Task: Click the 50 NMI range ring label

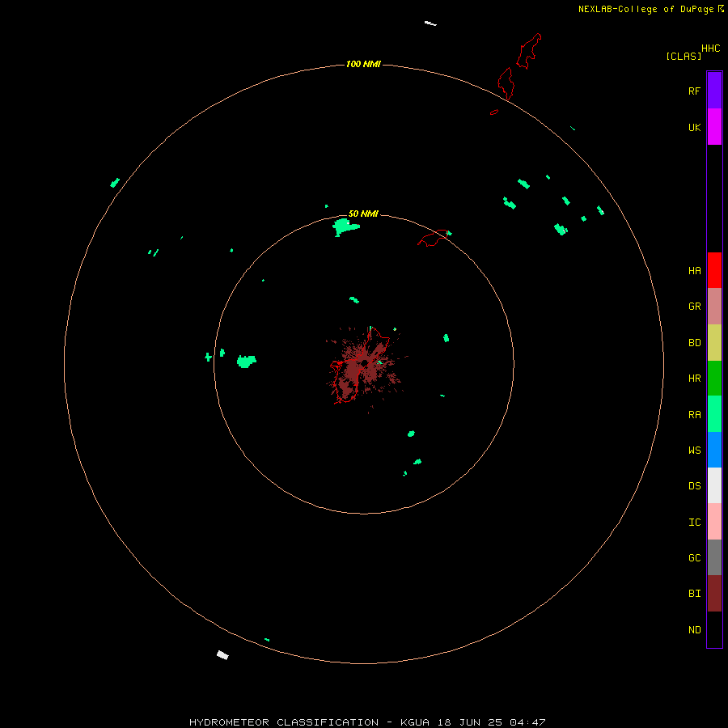Action: pos(363,214)
